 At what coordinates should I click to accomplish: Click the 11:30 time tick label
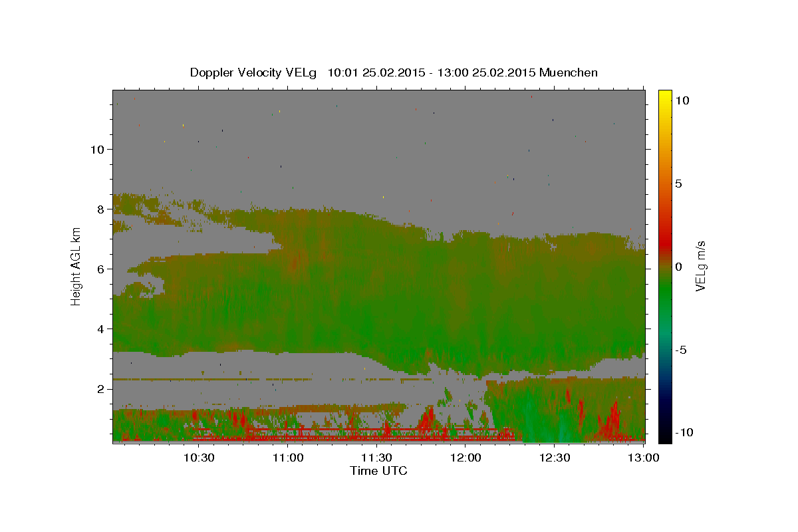pyautogui.click(x=376, y=458)
